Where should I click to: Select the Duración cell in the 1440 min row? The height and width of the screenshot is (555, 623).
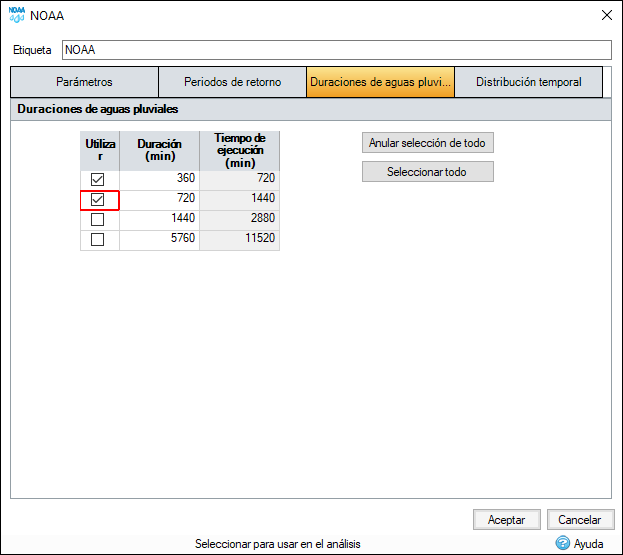(159, 220)
